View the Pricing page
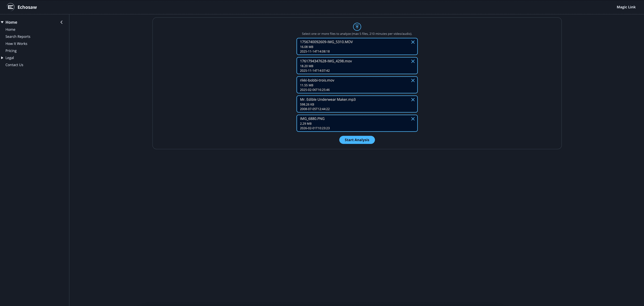 pyautogui.click(x=11, y=50)
